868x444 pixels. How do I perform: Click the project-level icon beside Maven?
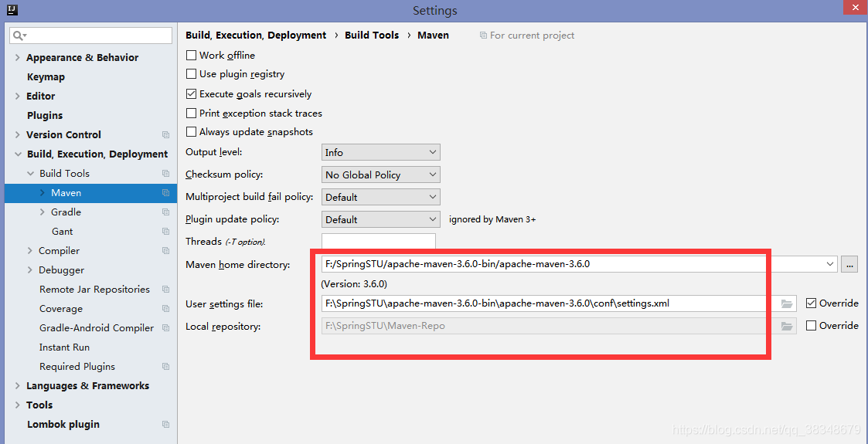coord(165,193)
